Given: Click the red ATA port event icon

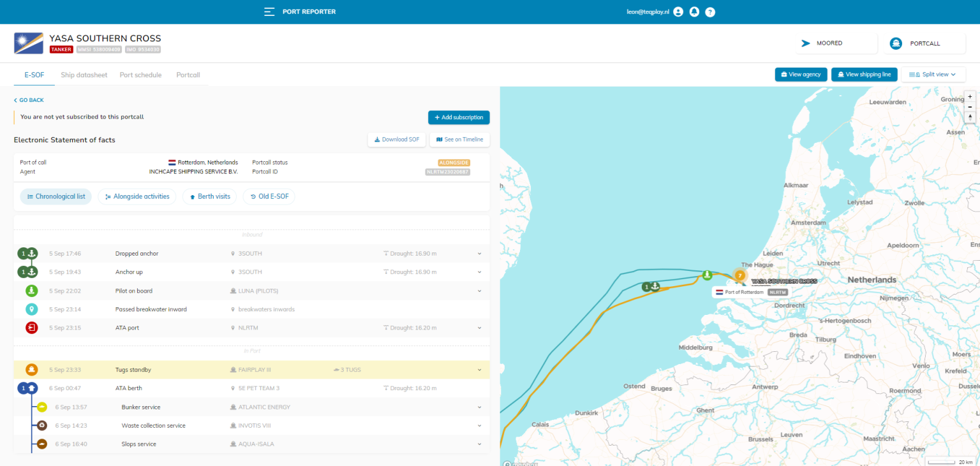Looking at the screenshot, I should pos(32,328).
